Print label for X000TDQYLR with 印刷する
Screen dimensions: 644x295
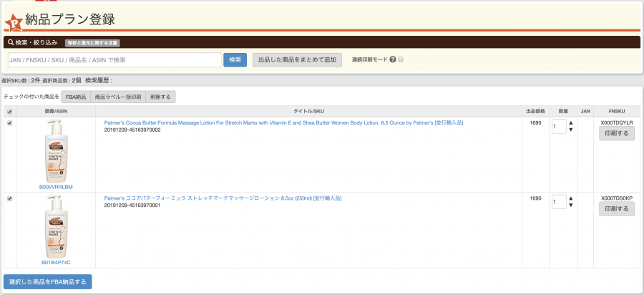617,133
